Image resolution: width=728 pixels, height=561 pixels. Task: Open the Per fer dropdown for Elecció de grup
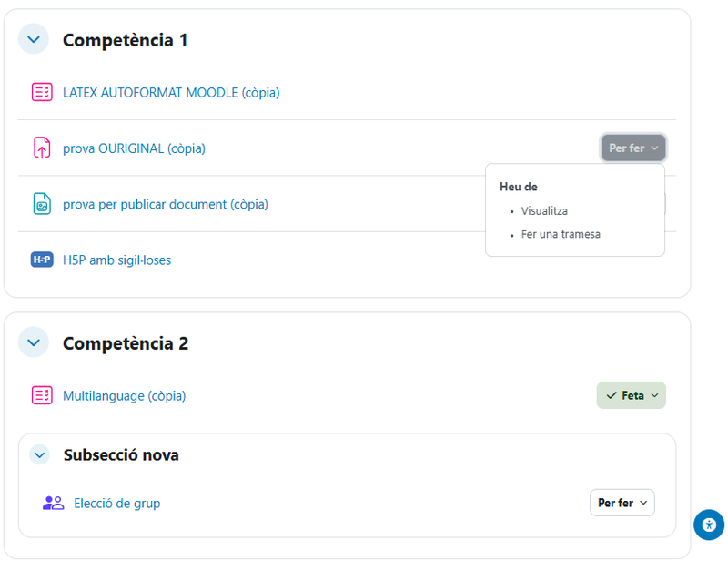point(622,503)
